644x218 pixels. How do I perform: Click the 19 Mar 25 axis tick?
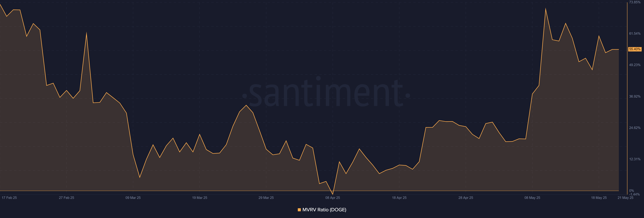(200, 198)
